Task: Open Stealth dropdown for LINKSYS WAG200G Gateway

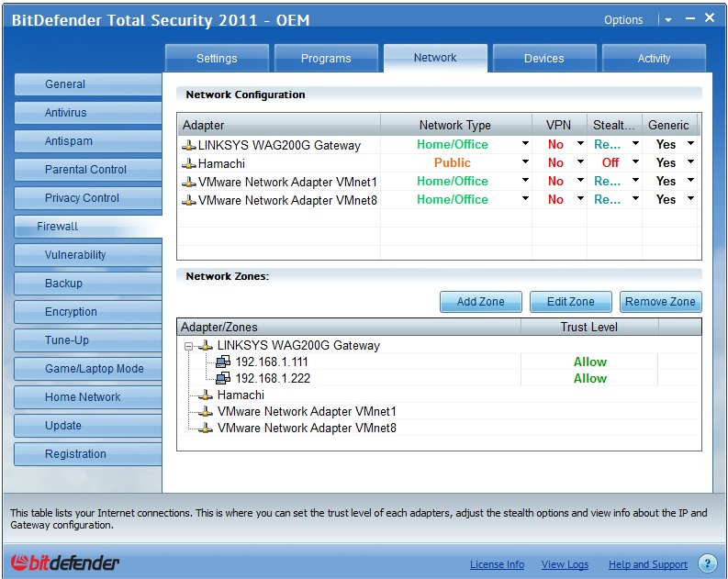Action: click(x=635, y=143)
